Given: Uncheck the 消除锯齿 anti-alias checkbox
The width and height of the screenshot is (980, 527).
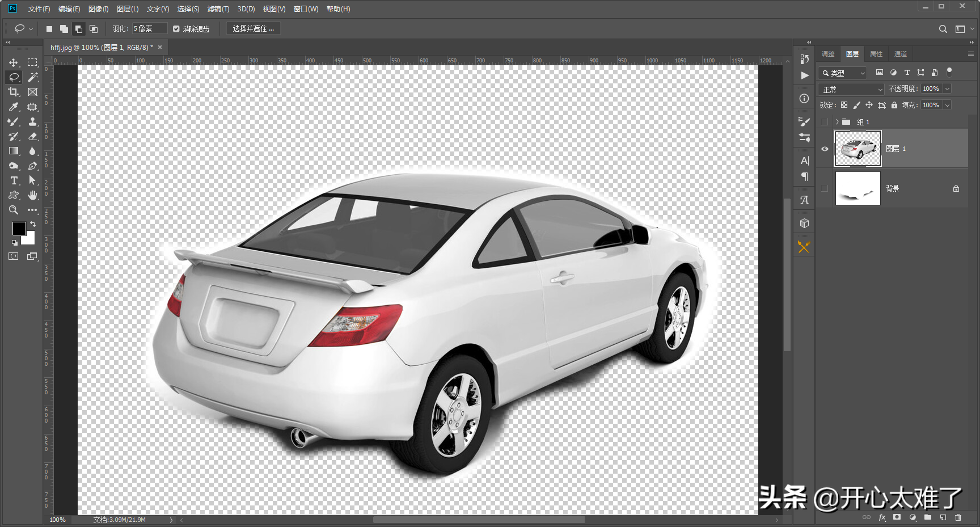Looking at the screenshot, I should (176, 29).
